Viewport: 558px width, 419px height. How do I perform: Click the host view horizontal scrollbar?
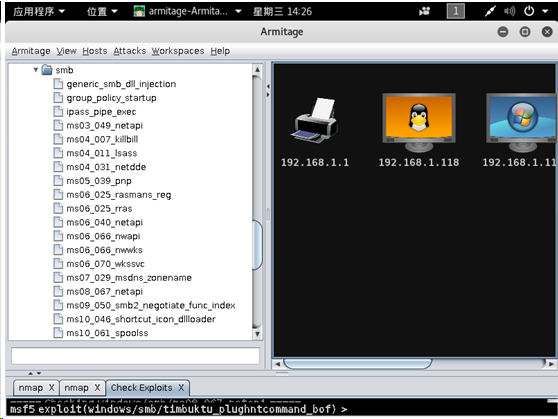(358, 364)
